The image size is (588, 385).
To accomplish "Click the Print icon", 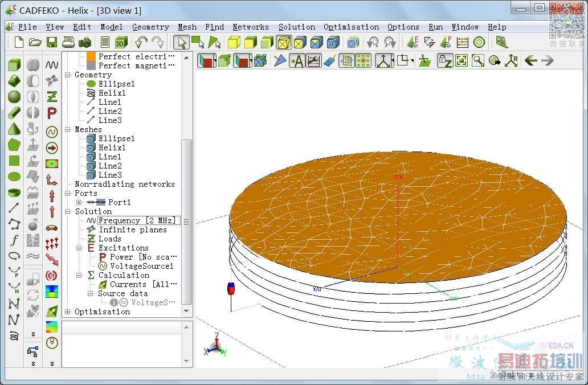I will [x=68, y=42].
